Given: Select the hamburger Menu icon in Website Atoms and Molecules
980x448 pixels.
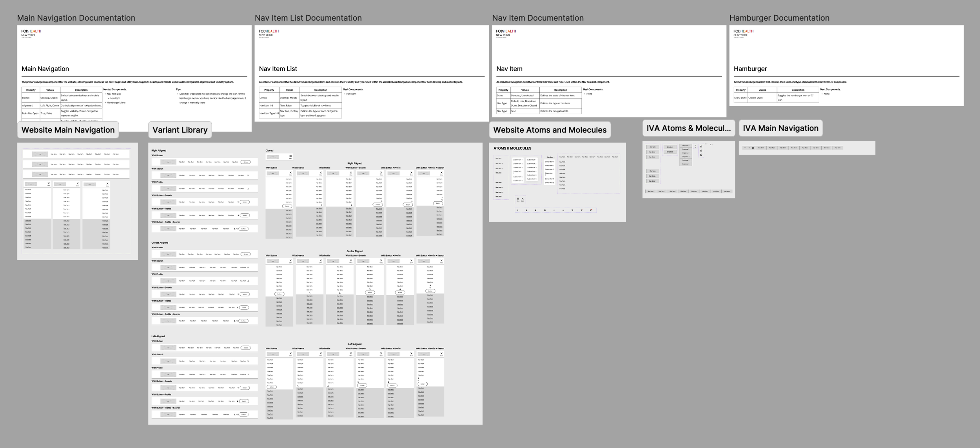Looking at the screenshot, I should tap(518, 199).
